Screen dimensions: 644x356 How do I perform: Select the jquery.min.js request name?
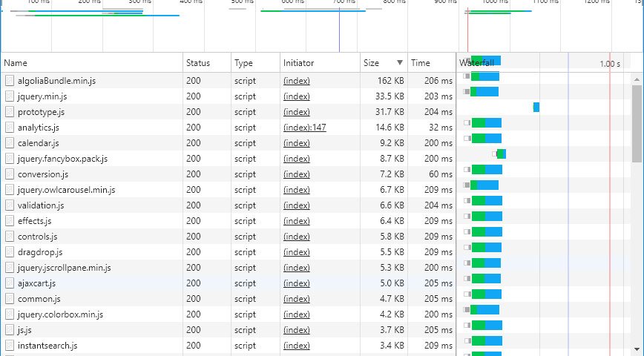pos(42,96)
